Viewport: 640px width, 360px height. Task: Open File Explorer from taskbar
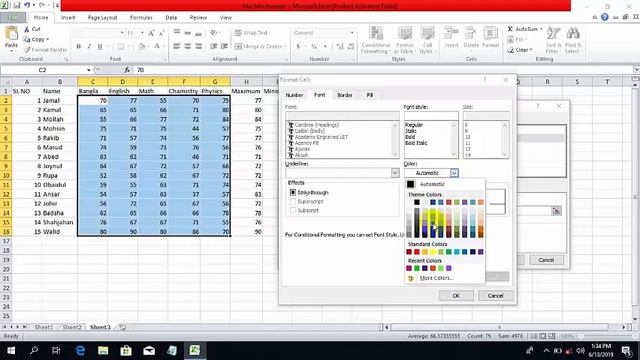click(103, 350)
